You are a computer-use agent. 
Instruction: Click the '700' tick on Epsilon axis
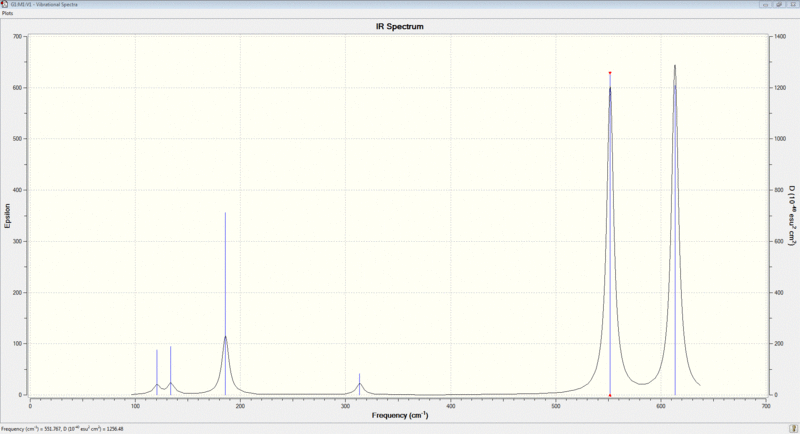pos(17,37)
